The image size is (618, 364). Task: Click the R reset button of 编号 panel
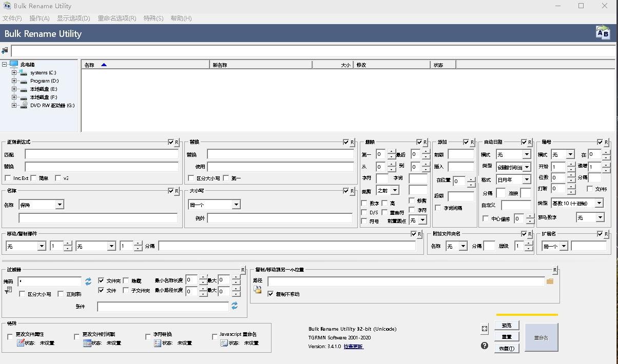click(606, 142)
